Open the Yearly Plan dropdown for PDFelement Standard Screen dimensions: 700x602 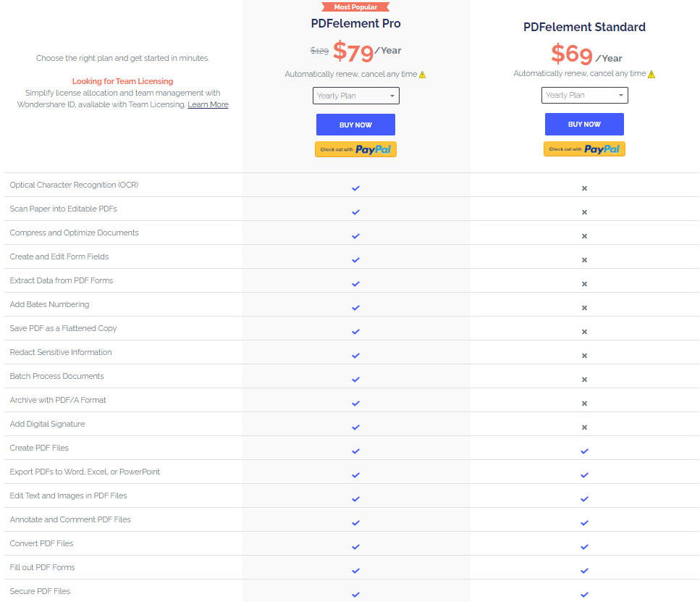coord(584,95)
